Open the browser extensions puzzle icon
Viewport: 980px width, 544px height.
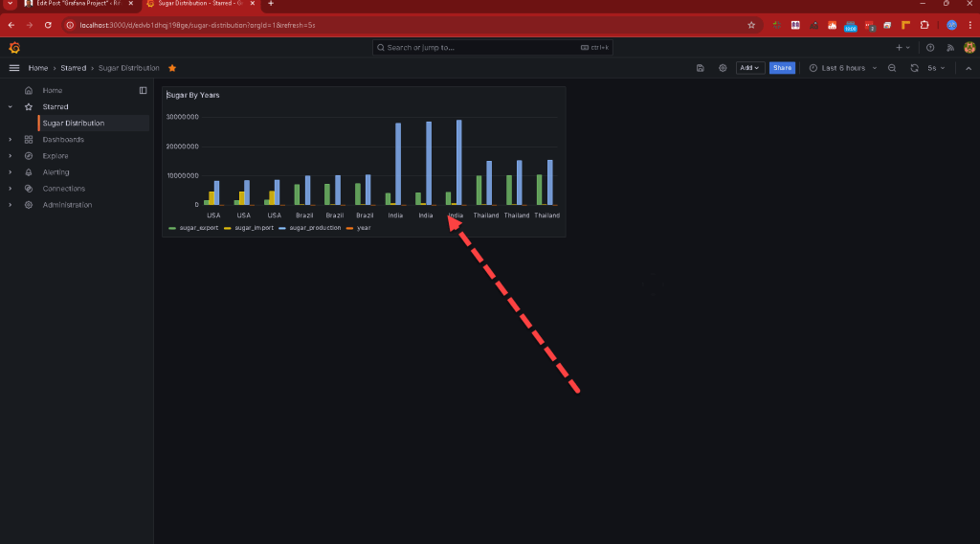(924, 25)
